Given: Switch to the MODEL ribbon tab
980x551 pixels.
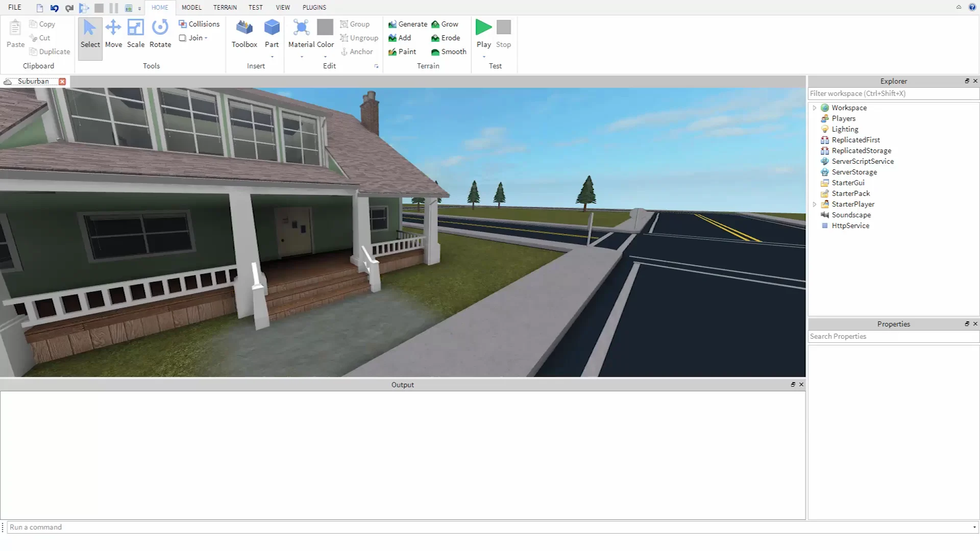Looking at the screenshot, I should pos(191,7).
